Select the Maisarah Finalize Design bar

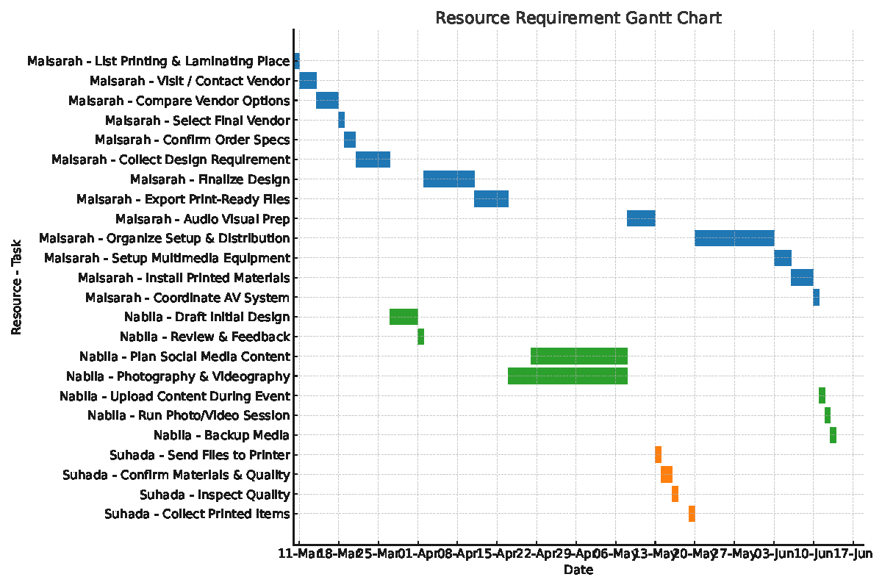[449, 179]
